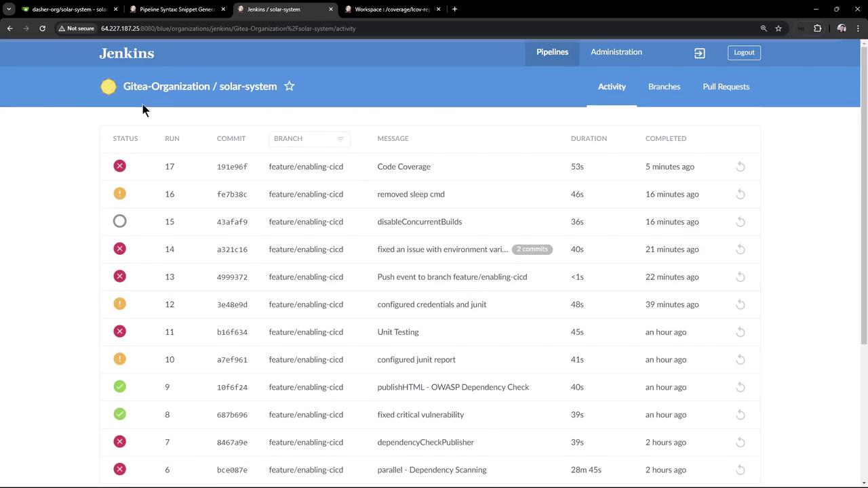Rerun run 7 using its replay icon
The height and width of the screenshot is (488, 868).
tap(741, 443)
